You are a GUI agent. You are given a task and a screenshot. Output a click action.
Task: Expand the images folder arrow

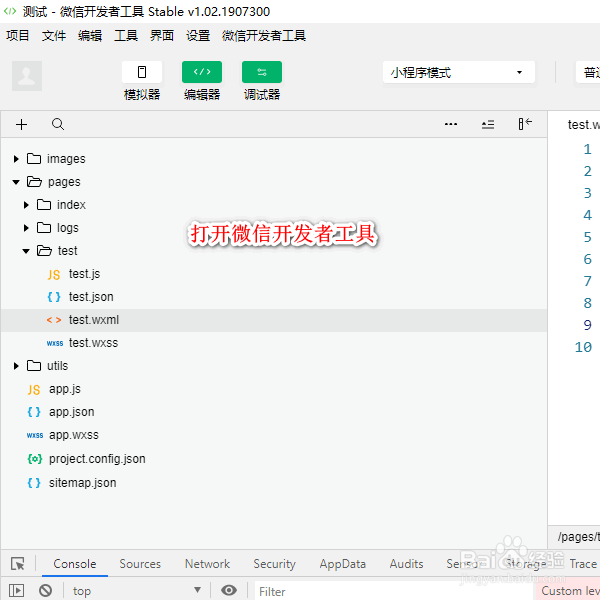tap(16, 159)
